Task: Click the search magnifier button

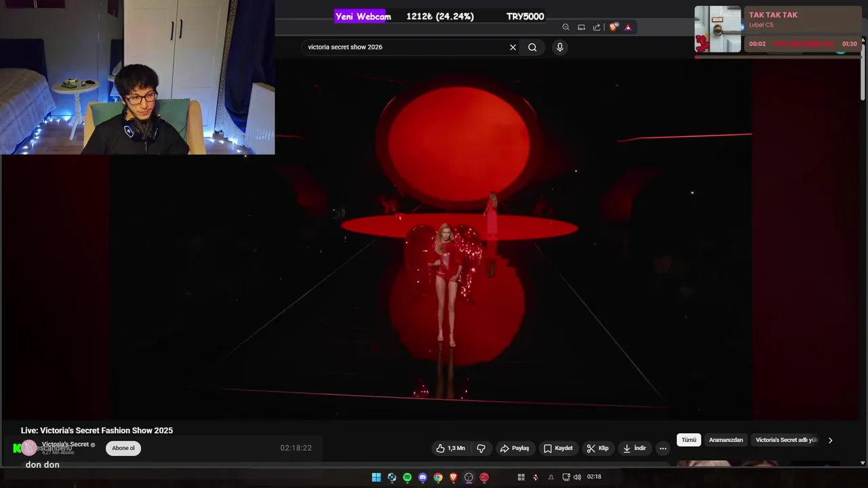Action: click(532, 47)
